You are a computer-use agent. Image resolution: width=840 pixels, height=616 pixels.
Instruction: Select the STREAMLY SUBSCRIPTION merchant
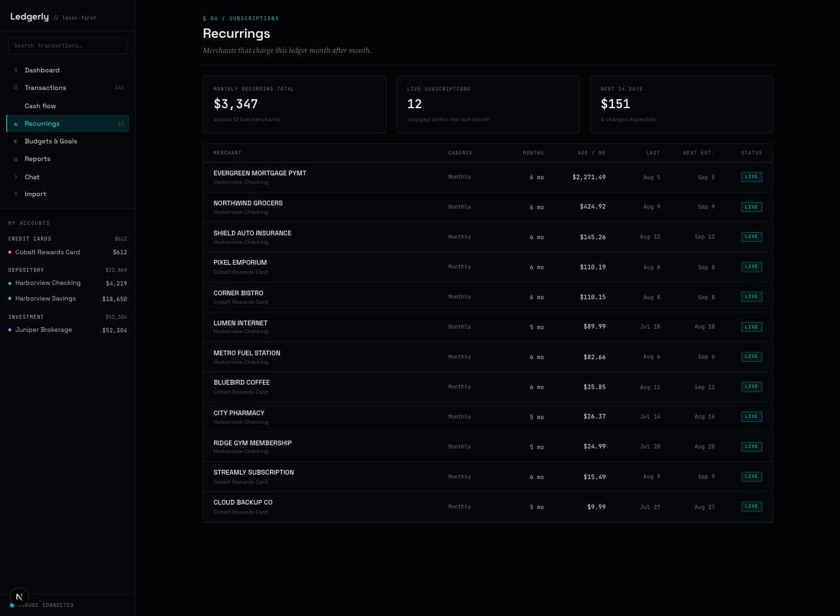(x=254, y=473)
